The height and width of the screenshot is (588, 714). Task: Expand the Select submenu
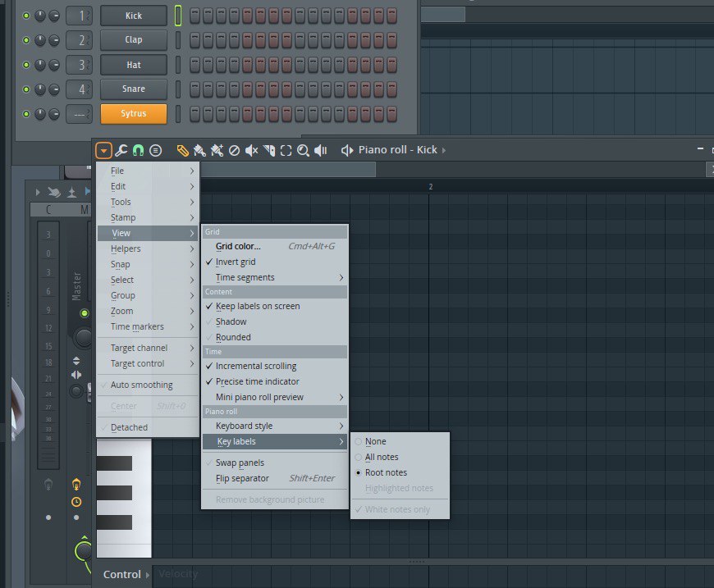tap(148, 280)
